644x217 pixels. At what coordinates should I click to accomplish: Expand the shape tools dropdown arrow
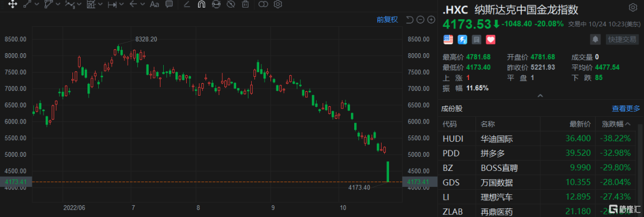[x=57, y=4]
